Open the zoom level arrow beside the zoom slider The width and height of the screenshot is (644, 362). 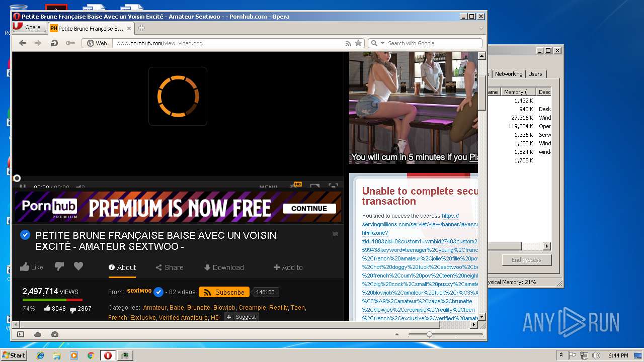point(397,334)
